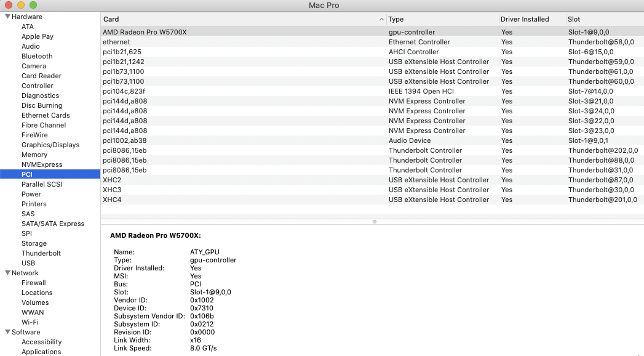Select the pci1b21,1242 row

click(x=372, y=62)
